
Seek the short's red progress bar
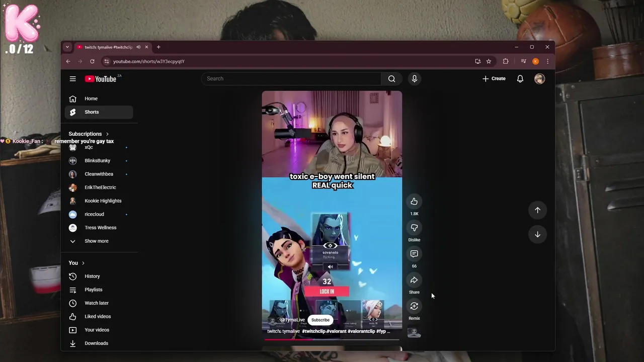point(332,339)
